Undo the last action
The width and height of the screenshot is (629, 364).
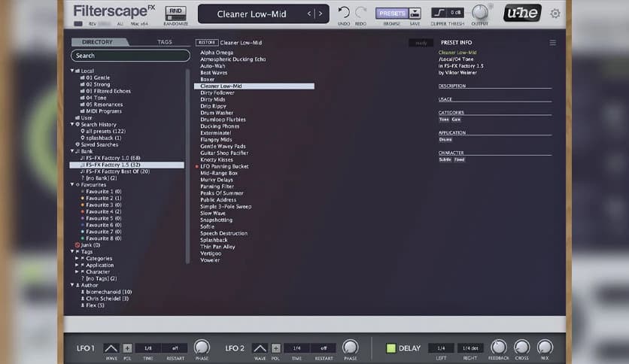(x=344, y=12)
